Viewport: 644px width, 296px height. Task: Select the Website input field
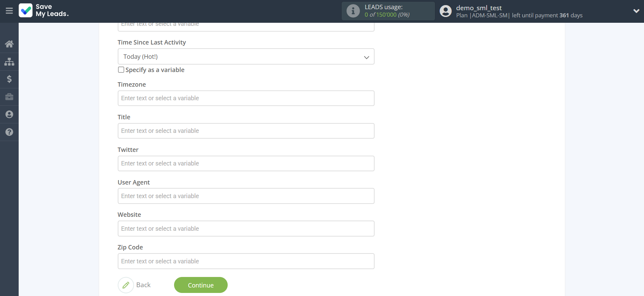(x=246, y=229)
